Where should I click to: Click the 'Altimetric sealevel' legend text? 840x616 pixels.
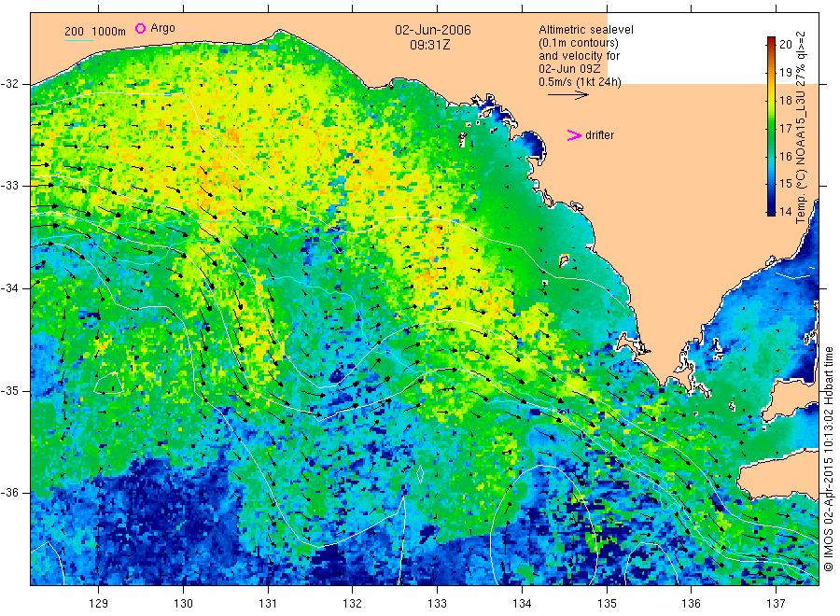(586, 30)
